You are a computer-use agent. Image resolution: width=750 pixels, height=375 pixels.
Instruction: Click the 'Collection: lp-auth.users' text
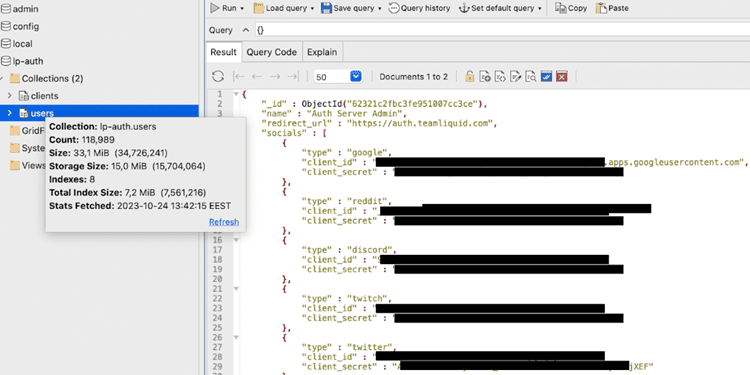103,127
